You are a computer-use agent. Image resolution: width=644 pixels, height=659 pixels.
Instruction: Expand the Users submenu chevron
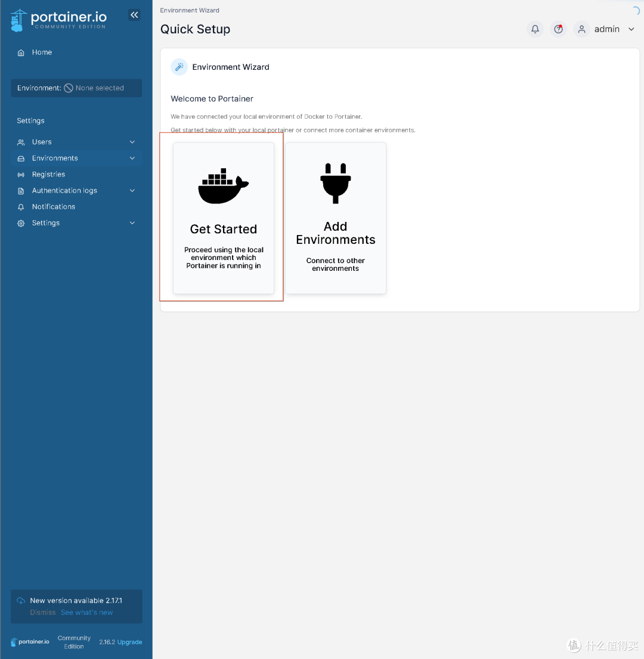(x=132, y=142)
